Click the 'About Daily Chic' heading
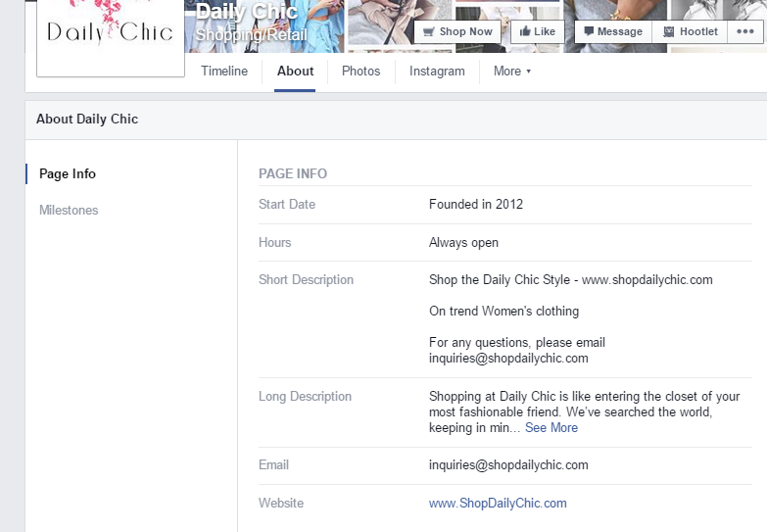The width and height of the screenshot is (767, 532). (87, 119)
